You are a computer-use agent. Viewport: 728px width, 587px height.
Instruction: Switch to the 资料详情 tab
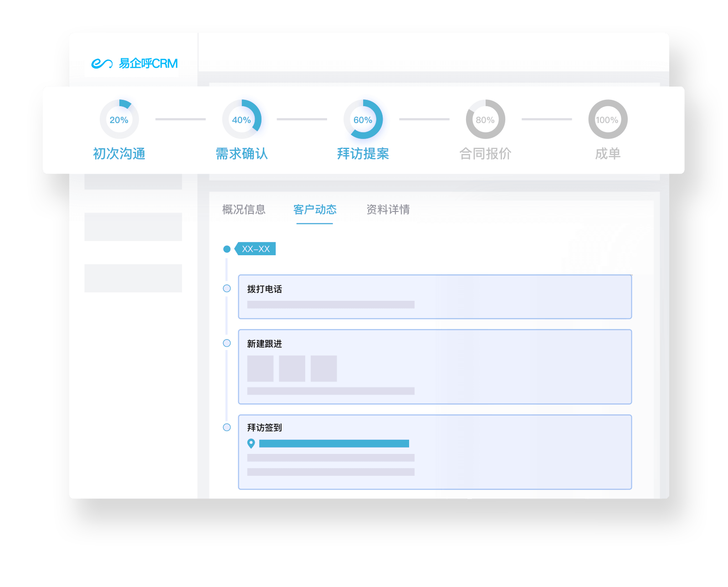(388, 210)
